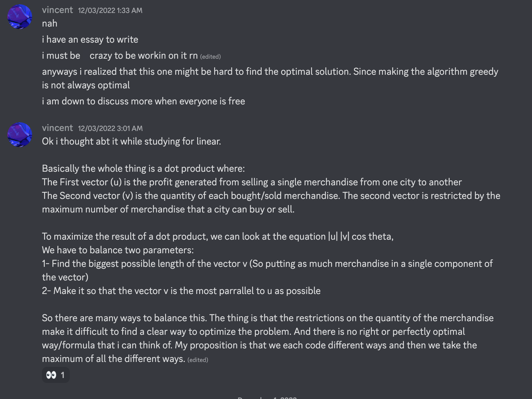
Task: Select the 'i have an essay to write' message
Action: (x=90, y=40)
